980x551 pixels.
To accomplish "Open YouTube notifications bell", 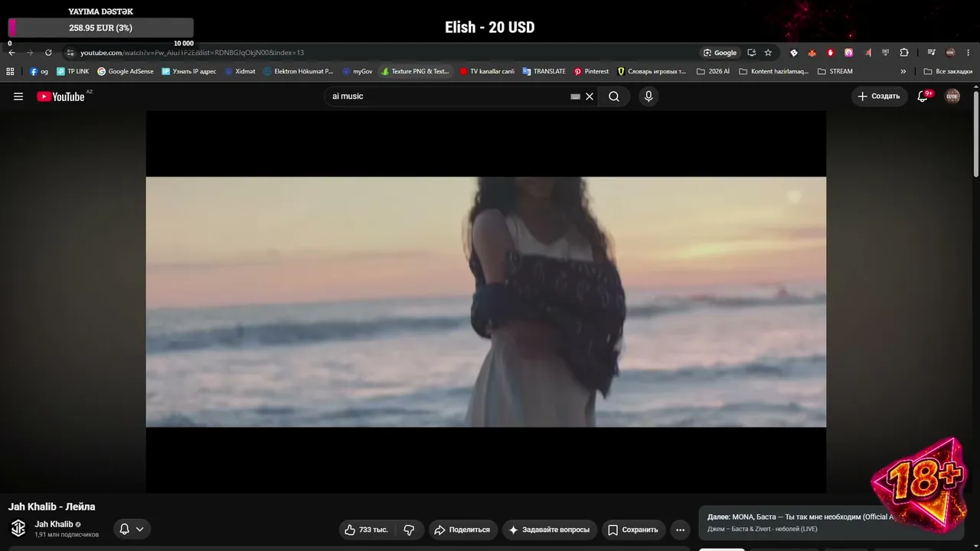I will [923, 96].
